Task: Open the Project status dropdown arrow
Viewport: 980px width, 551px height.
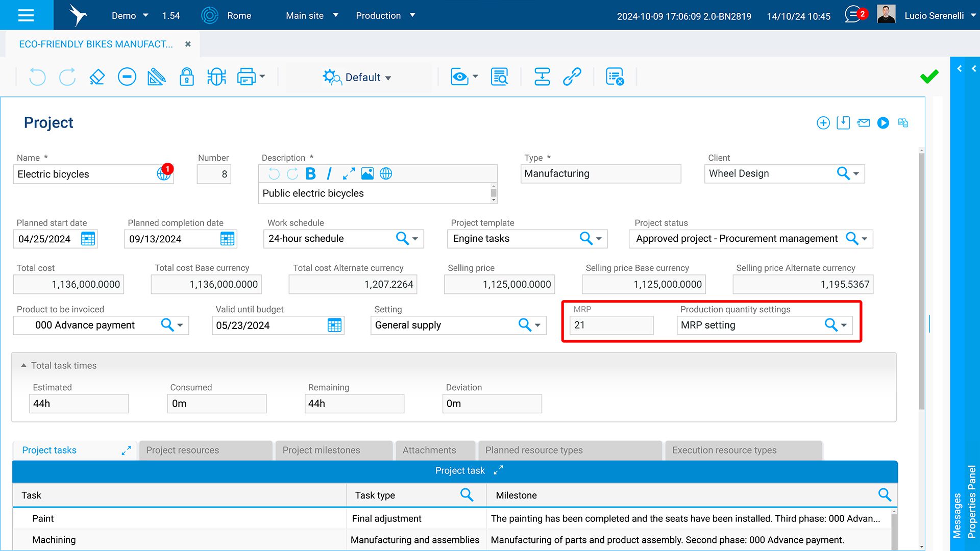Action: click(x=865, y=239)
